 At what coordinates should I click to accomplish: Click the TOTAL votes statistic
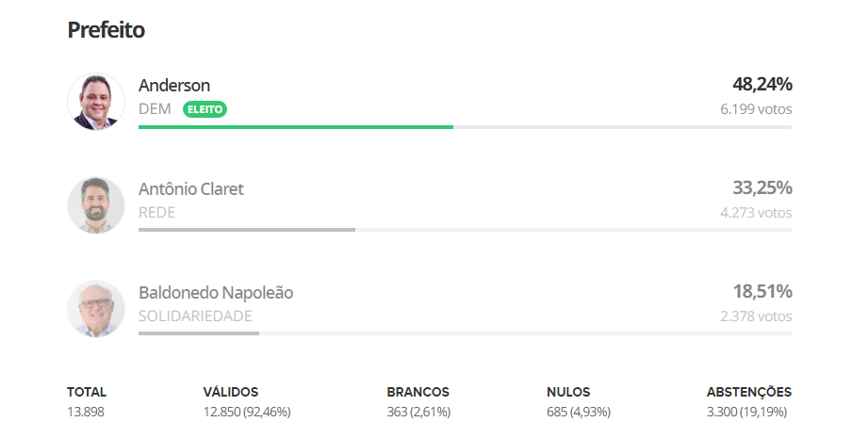click(87, 401)
